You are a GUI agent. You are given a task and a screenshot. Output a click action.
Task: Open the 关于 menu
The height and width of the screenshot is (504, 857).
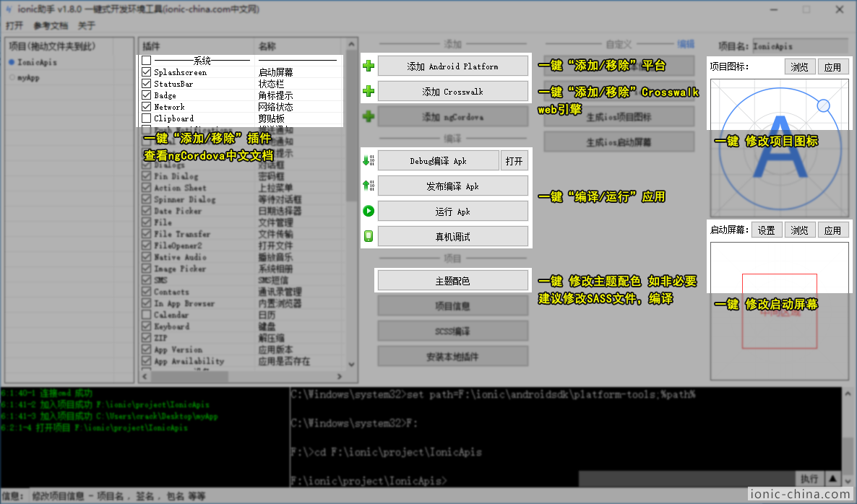coord(87,26)
